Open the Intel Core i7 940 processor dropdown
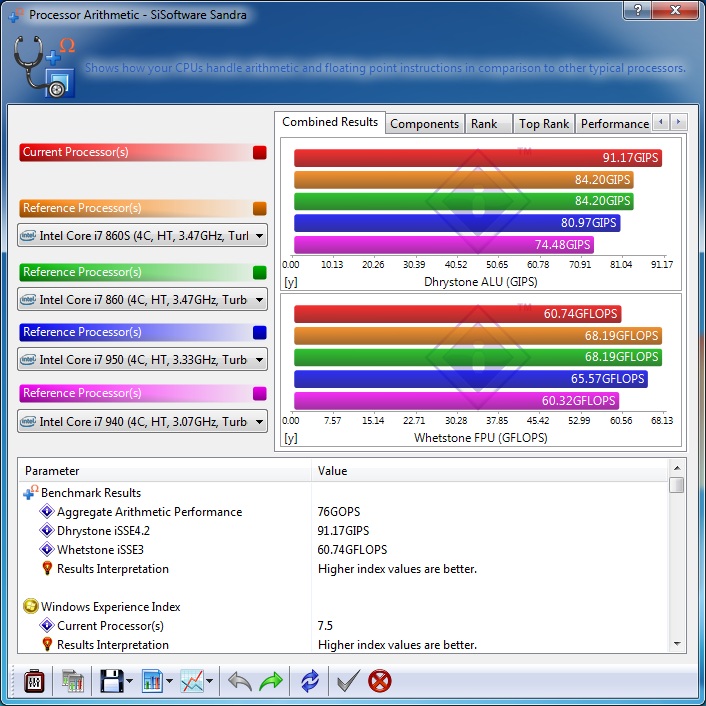Viewport: 706px width, 706px height. 142,421
